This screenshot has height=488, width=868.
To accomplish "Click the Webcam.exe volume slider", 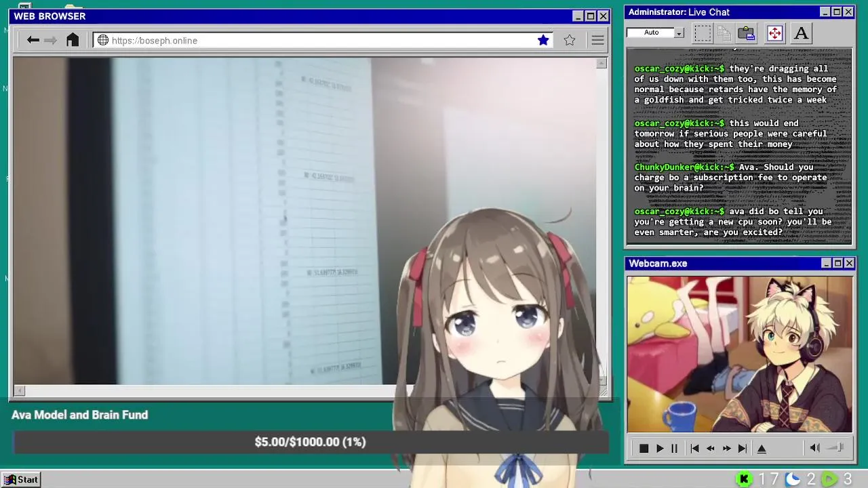I will pos(835,447).
